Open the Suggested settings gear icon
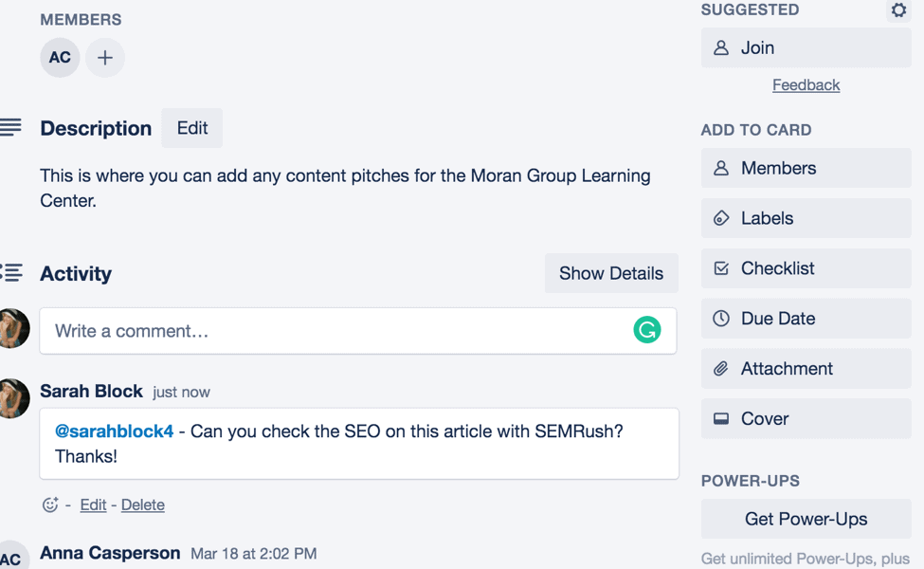 pos(898,10)
